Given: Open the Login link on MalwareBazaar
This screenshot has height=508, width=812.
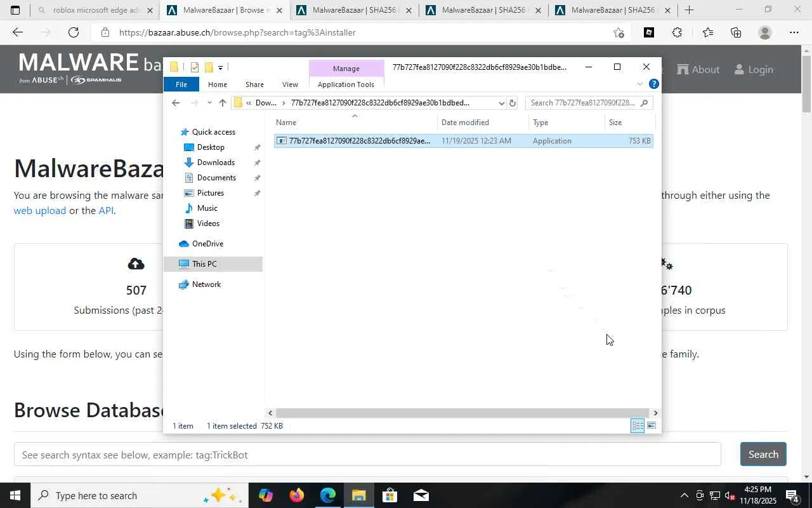Looking at the screenshot, I should click(754, 69).
